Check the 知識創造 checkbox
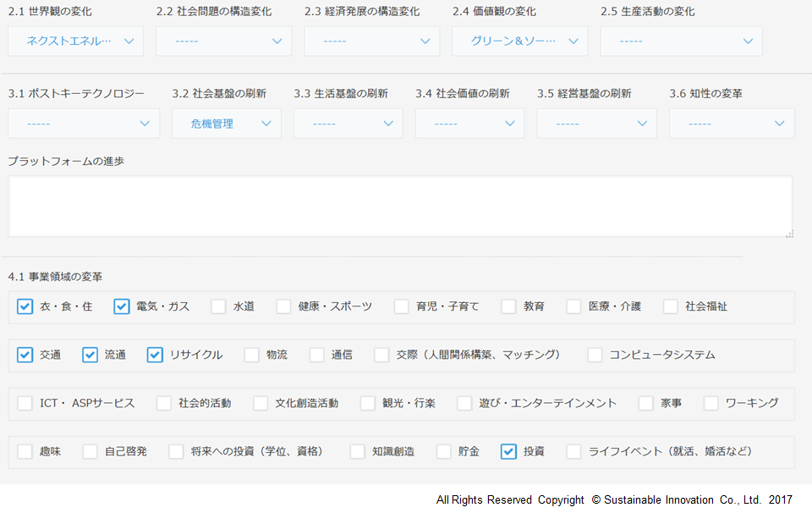The width and height of the screenshot is (812, 513). pos(357,452)
